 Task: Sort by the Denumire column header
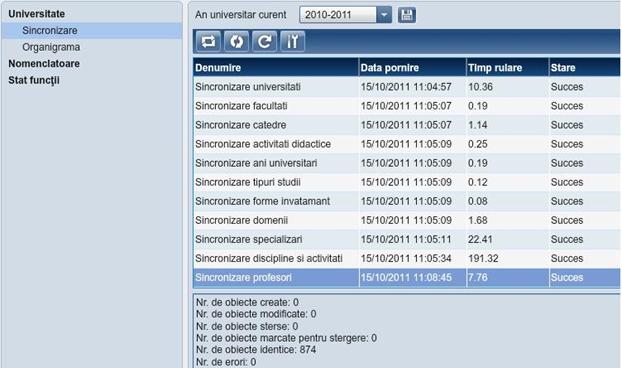coord(276,67)
